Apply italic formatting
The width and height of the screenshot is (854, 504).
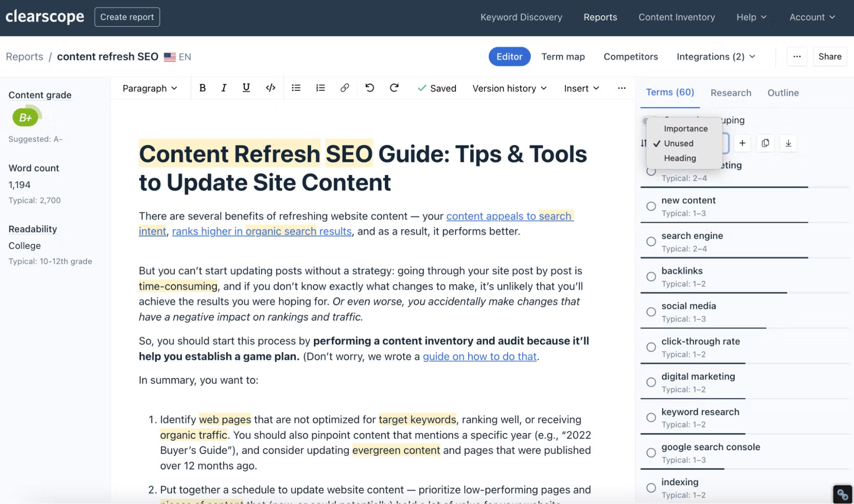click(223, 88)
